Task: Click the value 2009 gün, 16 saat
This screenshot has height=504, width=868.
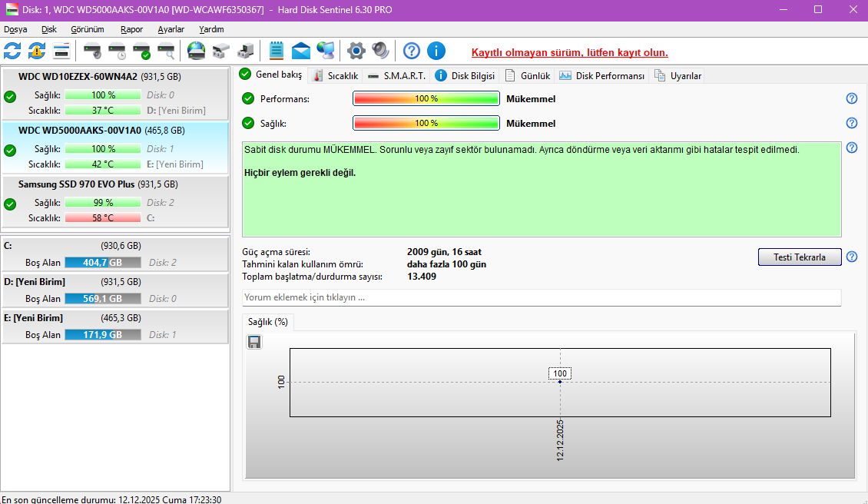Action: (x=444, y=252)
